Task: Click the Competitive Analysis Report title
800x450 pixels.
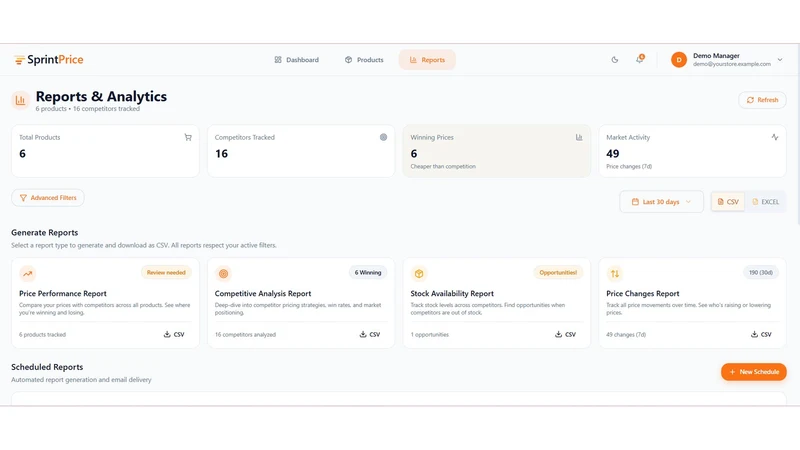Action: click(x=263, y=294)
